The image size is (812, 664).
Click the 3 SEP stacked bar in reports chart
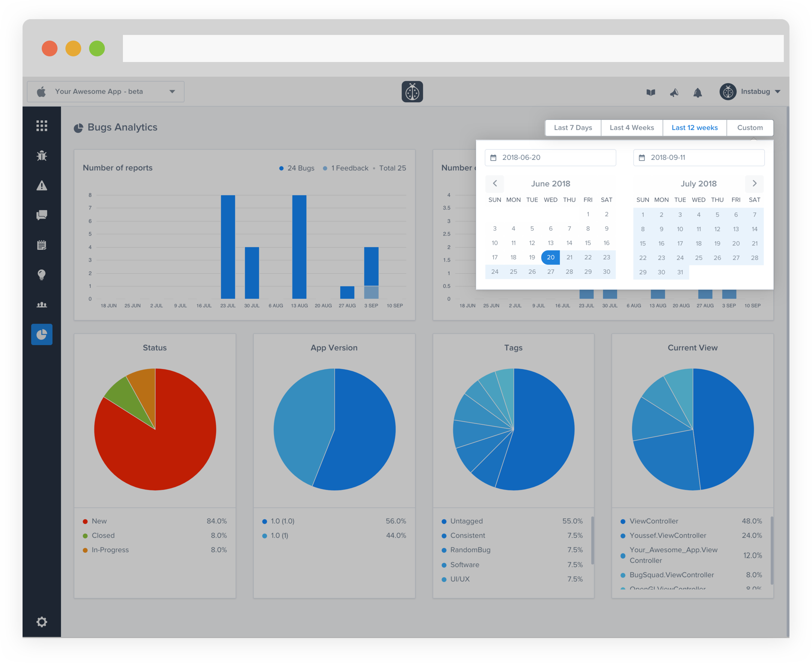coord(371,273)
